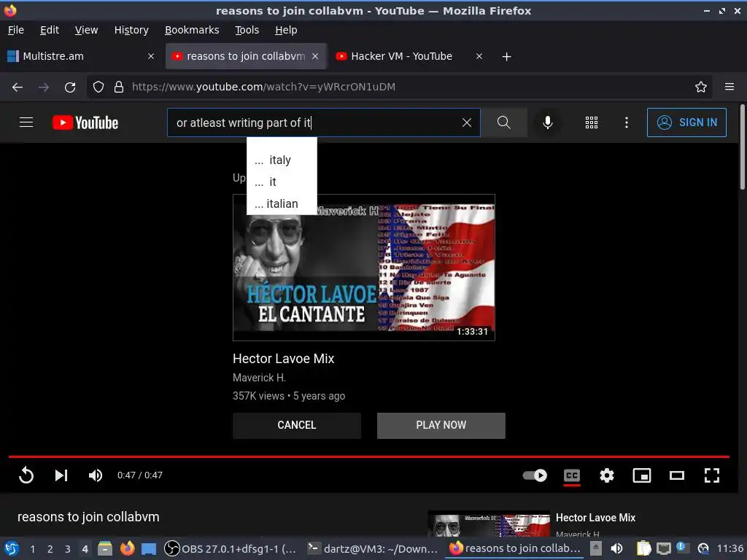
Task: Click the sidebar Hector Lavoe Mix thumbnail
Action: (489, 524)
